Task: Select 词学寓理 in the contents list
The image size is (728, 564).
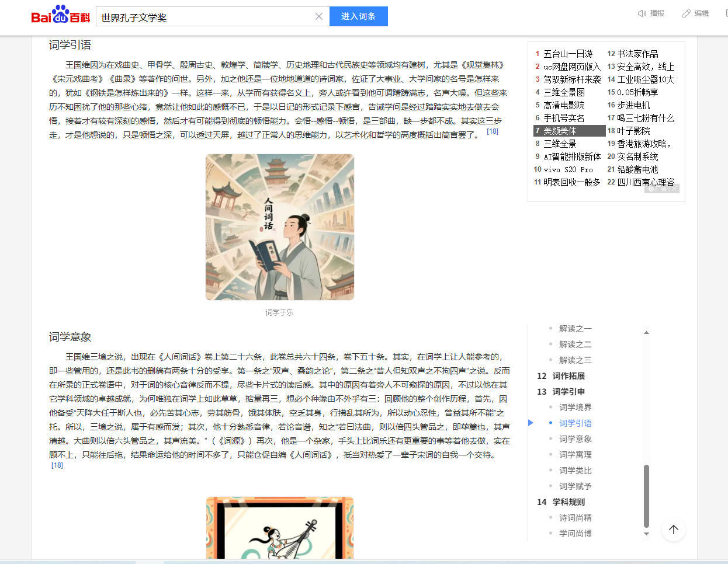Action: click(575, 455)
